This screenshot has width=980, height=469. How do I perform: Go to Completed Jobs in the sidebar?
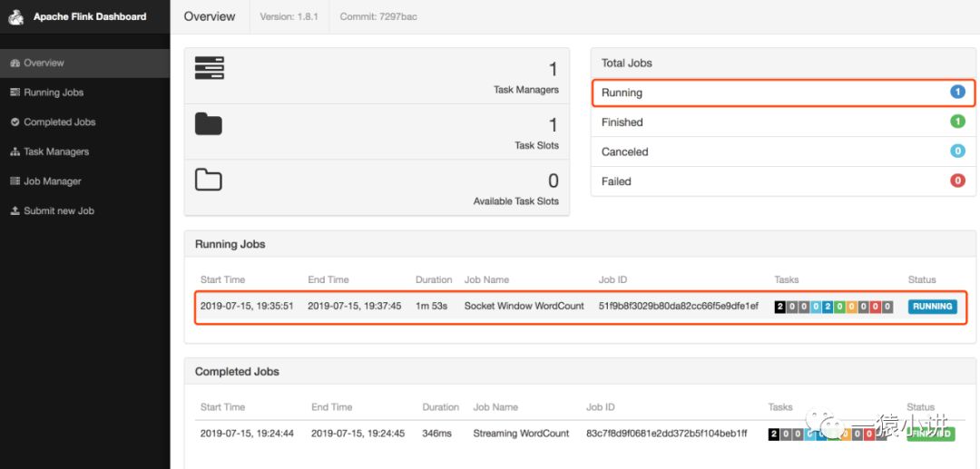[84, 122]
